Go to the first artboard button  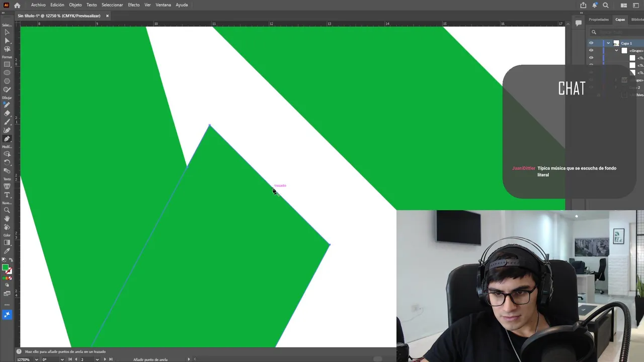[70, 359]
